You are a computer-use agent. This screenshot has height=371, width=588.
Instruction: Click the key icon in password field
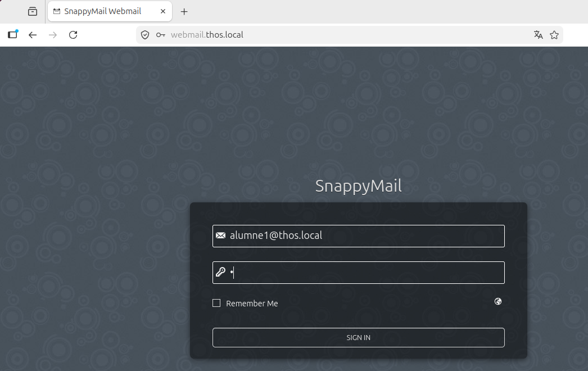coord(220,272)
